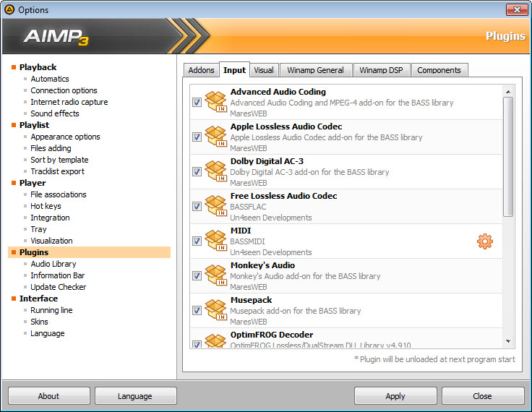Switch to the Addons tab
The image size is (532, 412).
click(201, 70)
